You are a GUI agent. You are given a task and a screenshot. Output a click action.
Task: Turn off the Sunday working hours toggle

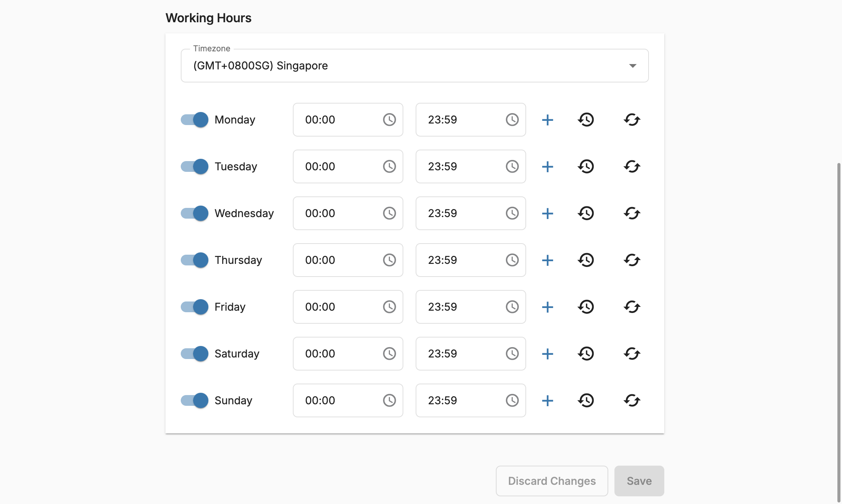pos(195,400)
